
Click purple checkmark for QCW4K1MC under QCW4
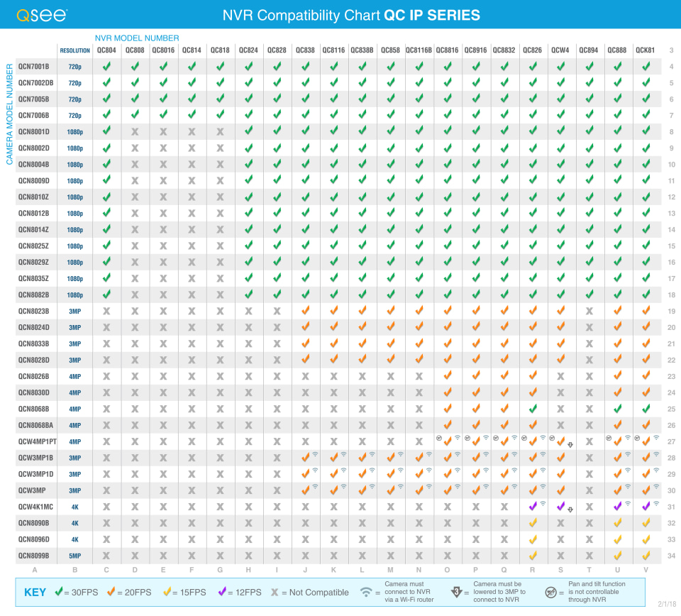coord(560,507)
